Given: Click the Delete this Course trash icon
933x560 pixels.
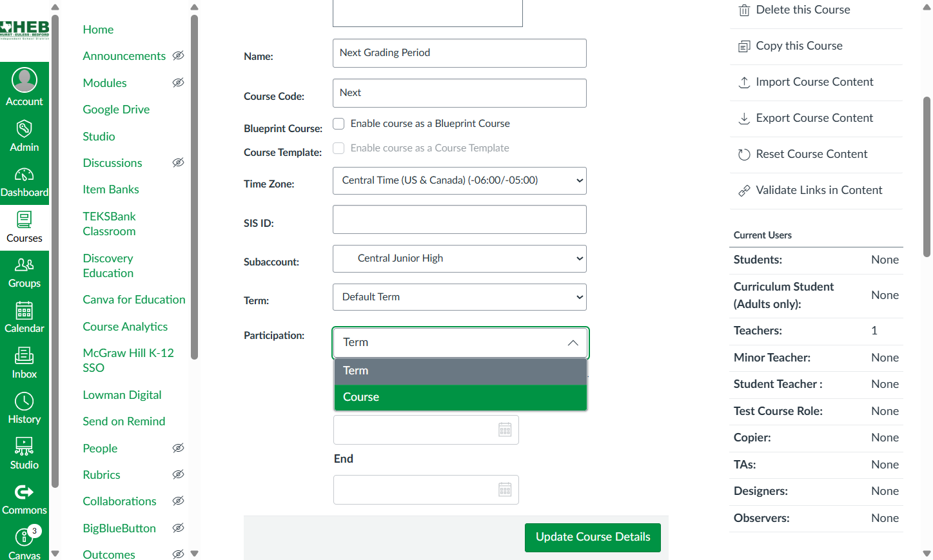Looking at the screenshot, I should coord(744,10).
